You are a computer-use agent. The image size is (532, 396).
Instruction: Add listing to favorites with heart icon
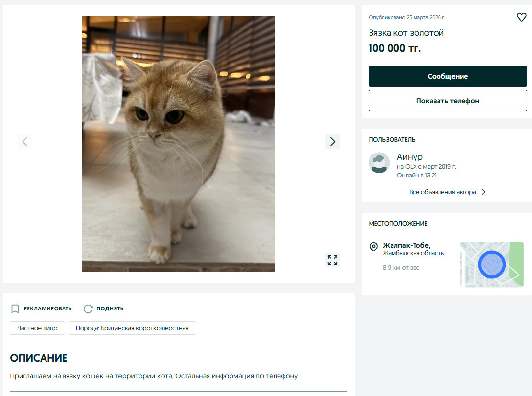coord(521,17)
